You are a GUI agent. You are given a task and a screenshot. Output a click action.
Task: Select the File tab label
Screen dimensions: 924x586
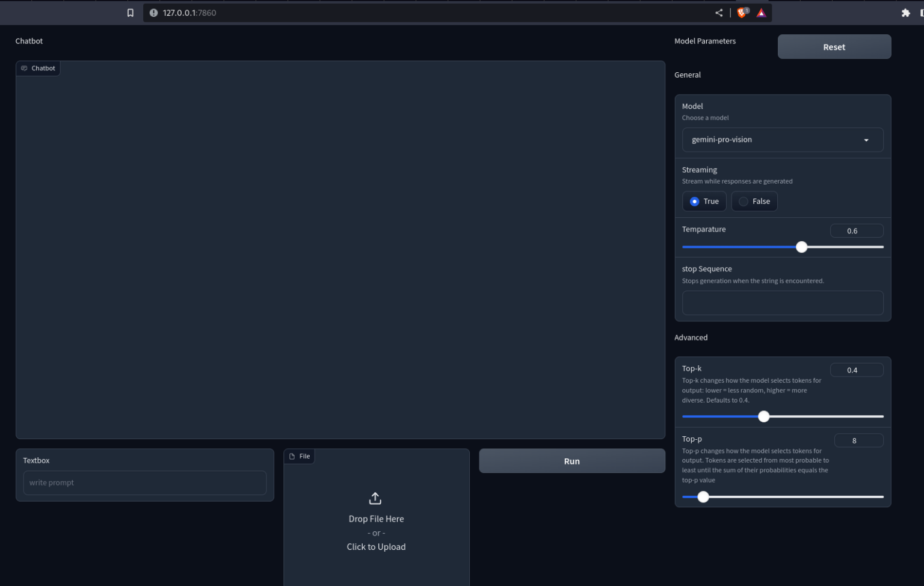(304, 456)
